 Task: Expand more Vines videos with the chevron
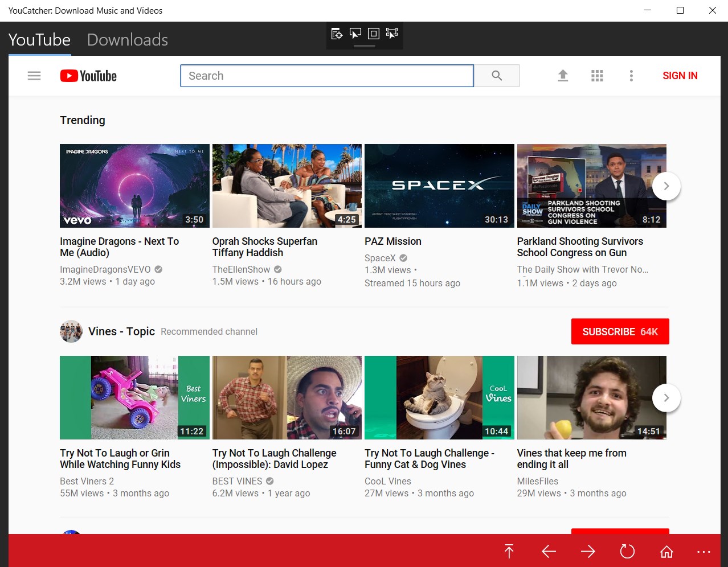pos(666,397)
